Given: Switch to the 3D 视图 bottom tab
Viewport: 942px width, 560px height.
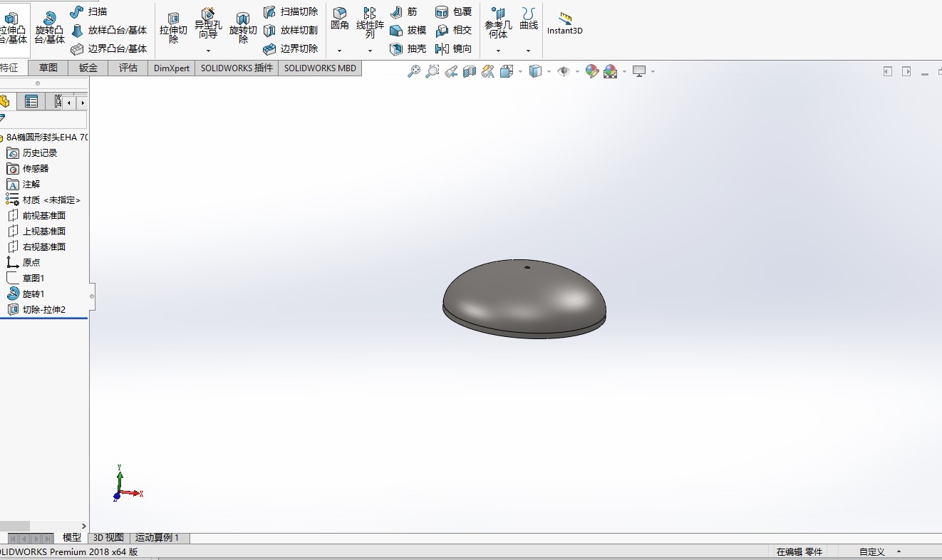Looking at the screenshot, I should click(109, 538).
